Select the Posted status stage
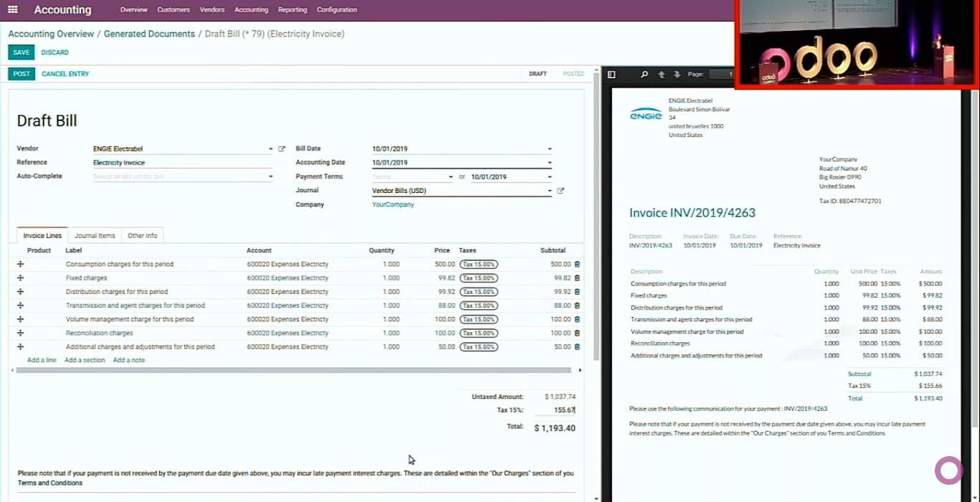Viewport: 980px width, 502px height. pos(573,74)
